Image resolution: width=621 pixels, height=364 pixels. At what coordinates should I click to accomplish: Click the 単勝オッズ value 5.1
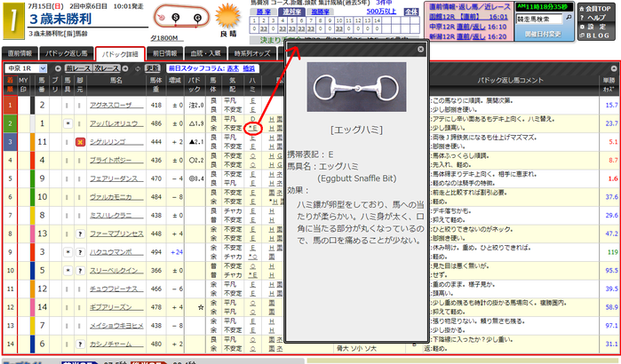pos(613,142)
